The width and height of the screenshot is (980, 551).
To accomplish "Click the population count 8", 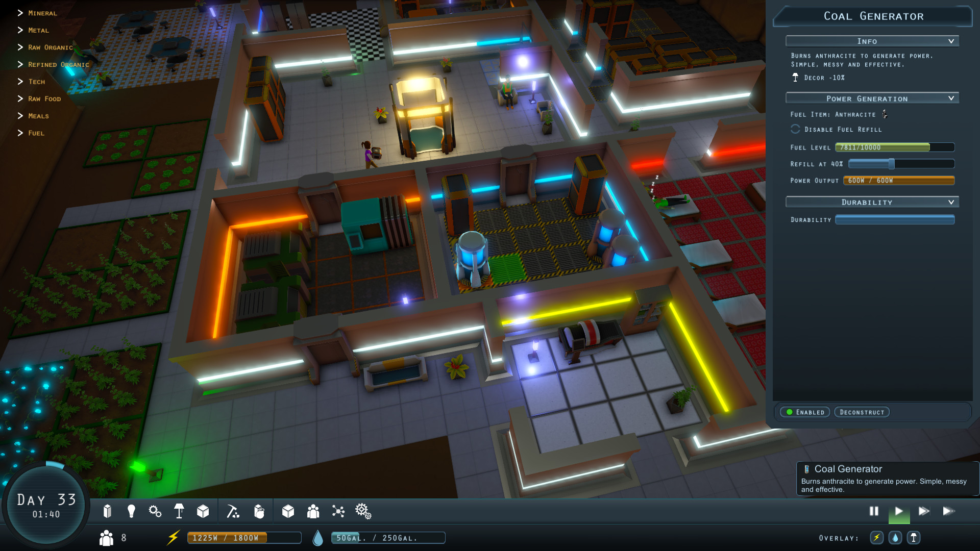I will [x=124, y=538].
